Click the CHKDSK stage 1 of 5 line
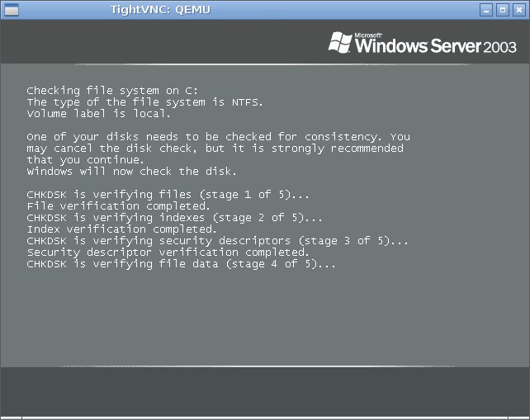This screenshot has width=530, height=420. [x=168, y=195]
